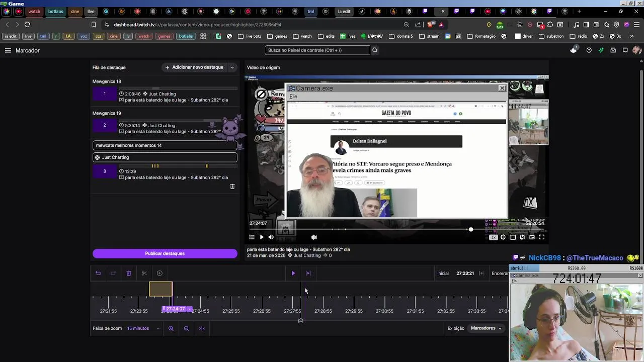Add a new segment with plus circle icon
The image size is (644, 362).
point(159,273)
